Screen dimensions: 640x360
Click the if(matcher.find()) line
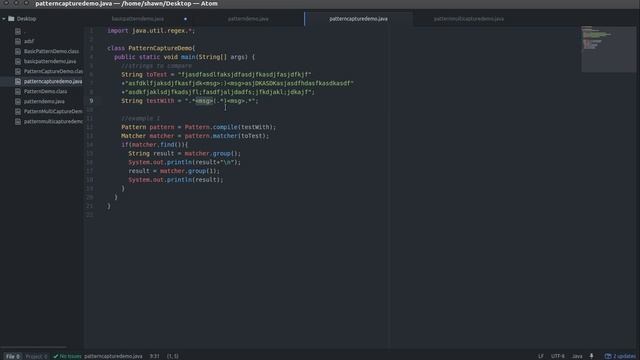155,145
